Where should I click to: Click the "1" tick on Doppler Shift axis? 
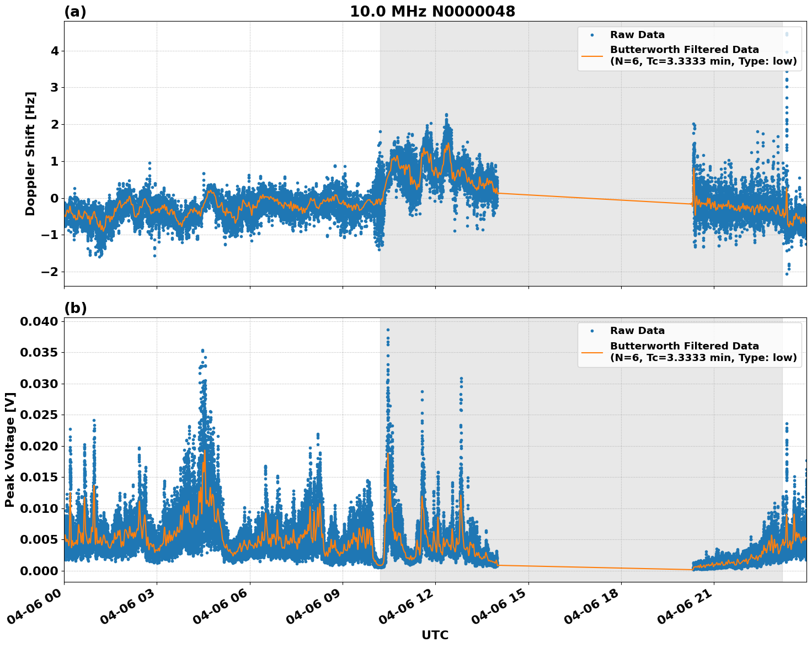[x=55, y=161]
